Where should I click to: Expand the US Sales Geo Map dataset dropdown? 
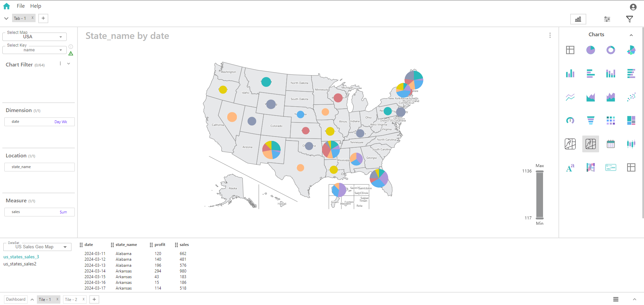coord(37,247)
